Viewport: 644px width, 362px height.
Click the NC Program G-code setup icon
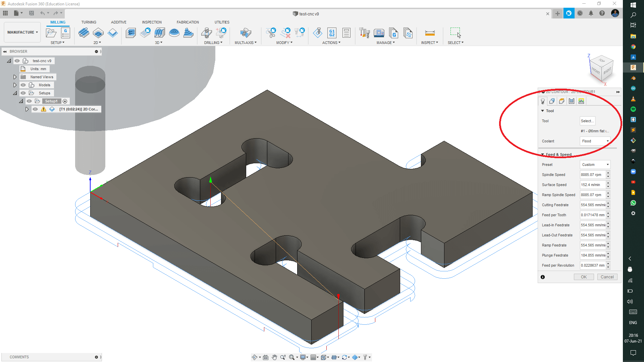pyautogui.click(x=65, y=33)
